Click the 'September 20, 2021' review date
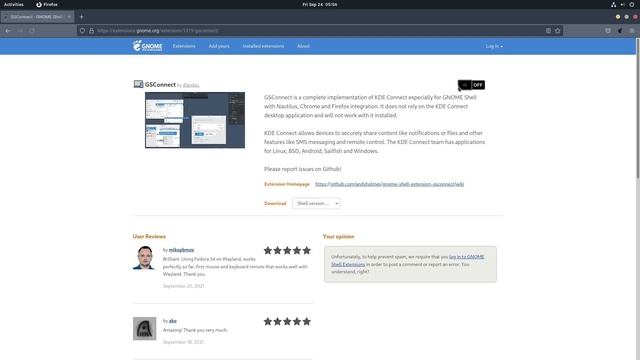This screenshot has width=640, height=360. pos(184,286)
